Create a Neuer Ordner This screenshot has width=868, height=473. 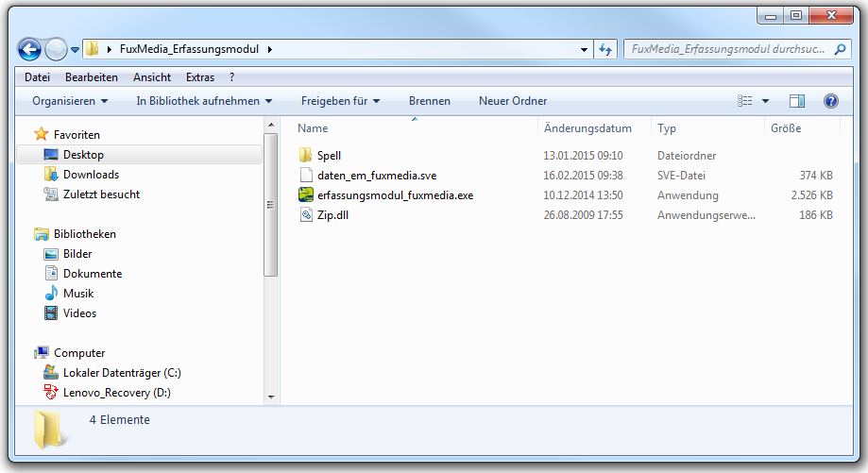pyautogui.click(x=513, y=101)
